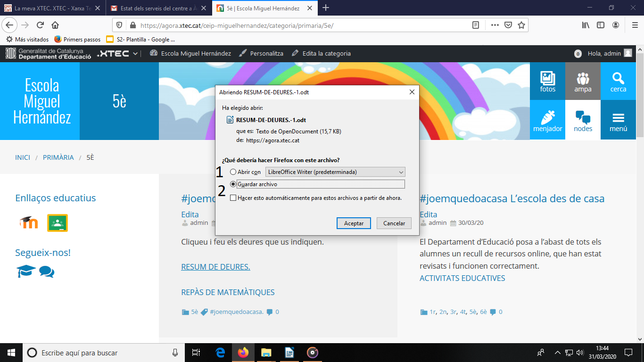Image resolution: width=644 pixels, height=362 pixels.
Task: Open the menú hamburger tile
Action: (618, 121)
